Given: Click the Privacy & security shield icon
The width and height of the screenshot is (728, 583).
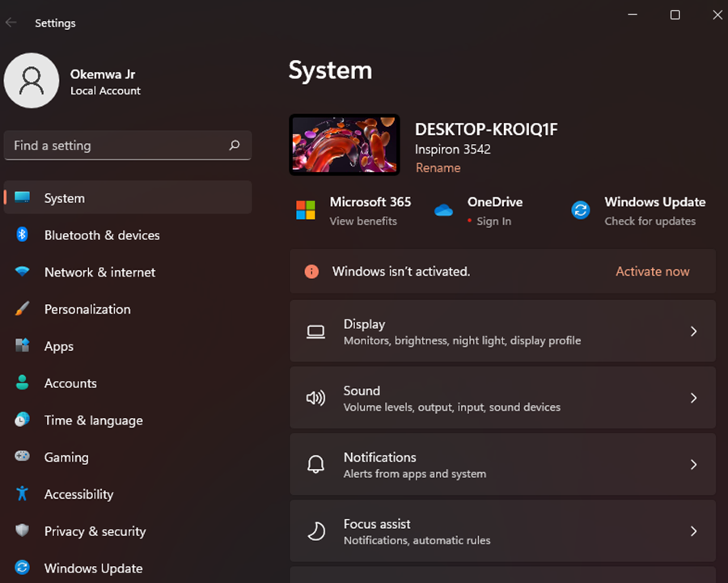Looking at the screenshot, I should 23,531.
